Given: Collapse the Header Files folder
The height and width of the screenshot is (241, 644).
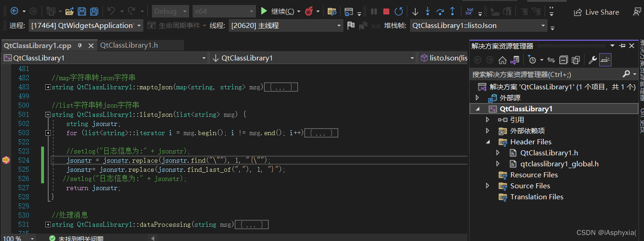Looking at the screenshot, I should (x=488, y=142).
